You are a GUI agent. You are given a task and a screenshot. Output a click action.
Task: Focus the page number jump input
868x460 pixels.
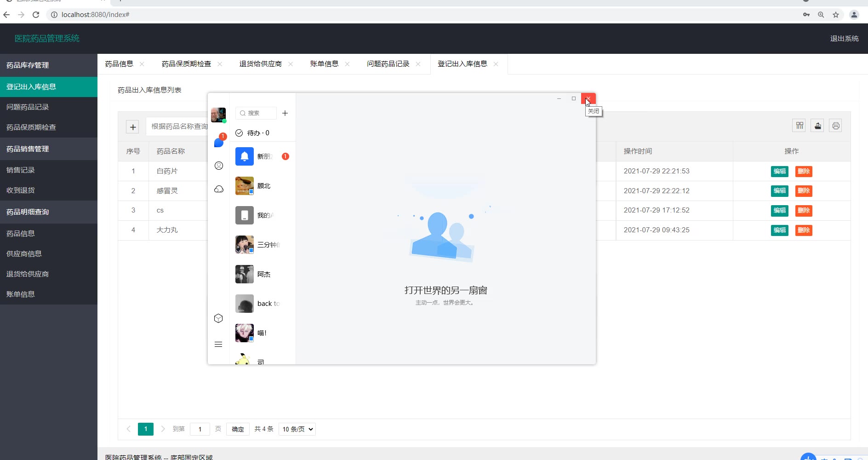point(200,429)
